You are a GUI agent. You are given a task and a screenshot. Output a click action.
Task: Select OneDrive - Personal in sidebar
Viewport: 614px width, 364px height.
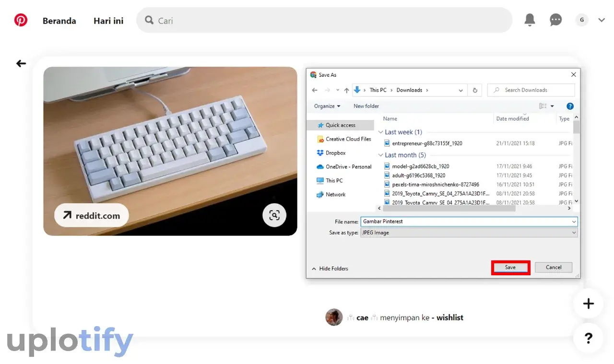tap(344, 167)
